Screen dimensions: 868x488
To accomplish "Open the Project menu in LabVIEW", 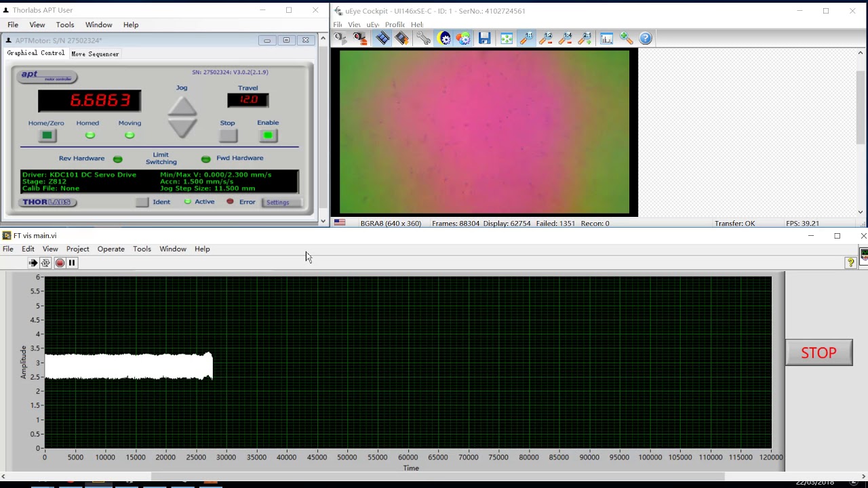I will tap(78, 249).
